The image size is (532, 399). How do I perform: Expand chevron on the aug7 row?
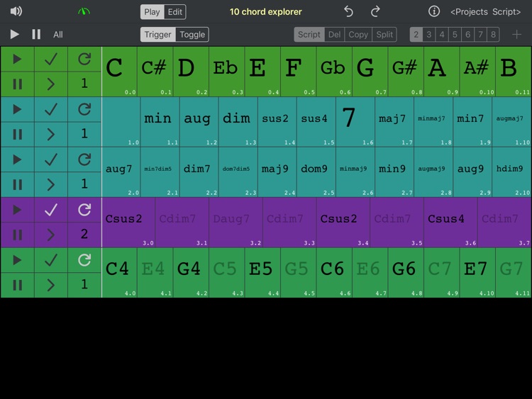click(51, 184)
